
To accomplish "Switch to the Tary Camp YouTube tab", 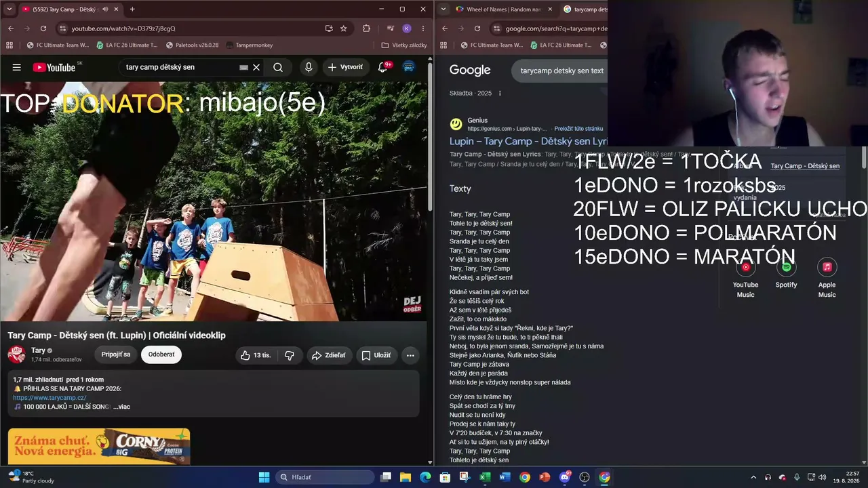I will point(68,9).
